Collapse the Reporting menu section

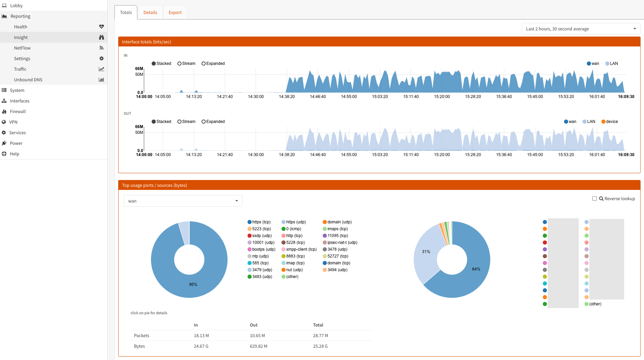pyautogui.click(x=54, y=16)
